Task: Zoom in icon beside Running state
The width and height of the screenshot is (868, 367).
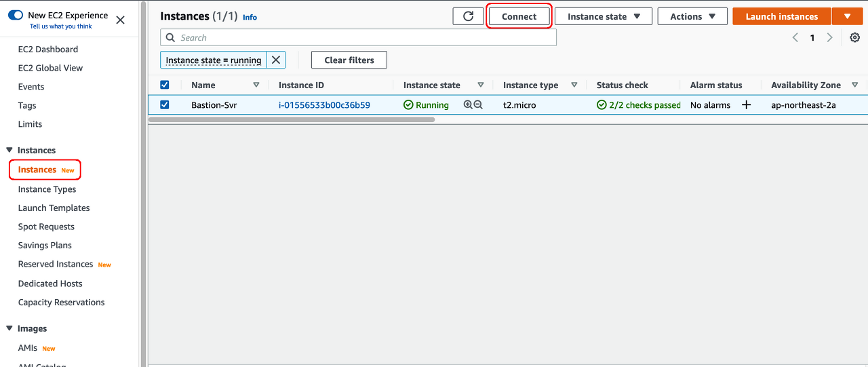Action: coord(468,104)
